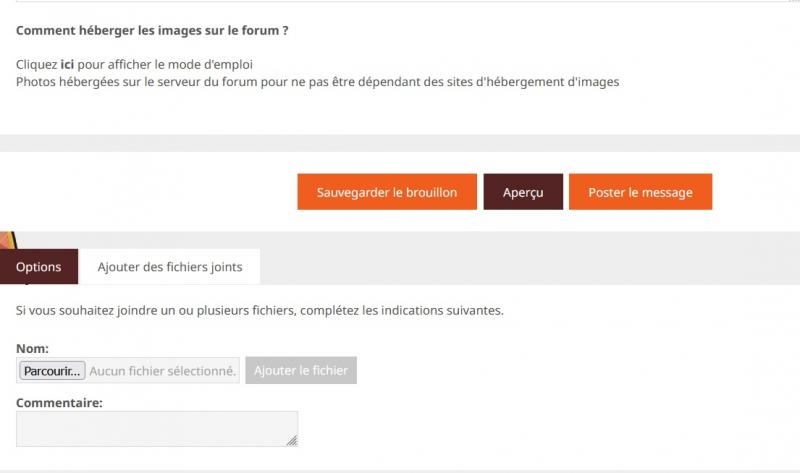Screen dimensions: 800x473
Task: Click the "Photos hébergées sur le serveur" line
Action: coord(318,82)
